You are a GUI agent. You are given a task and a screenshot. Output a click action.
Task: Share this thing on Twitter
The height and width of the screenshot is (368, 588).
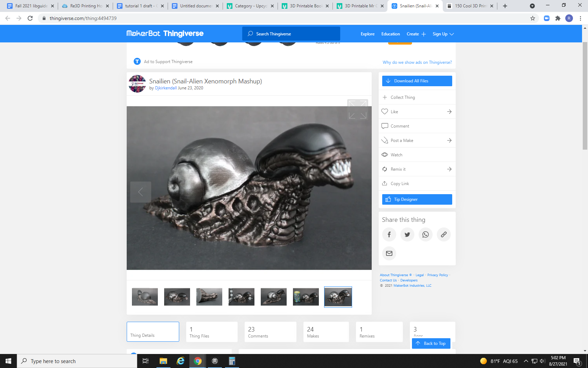pyautogui.click(x=407, y=234)
